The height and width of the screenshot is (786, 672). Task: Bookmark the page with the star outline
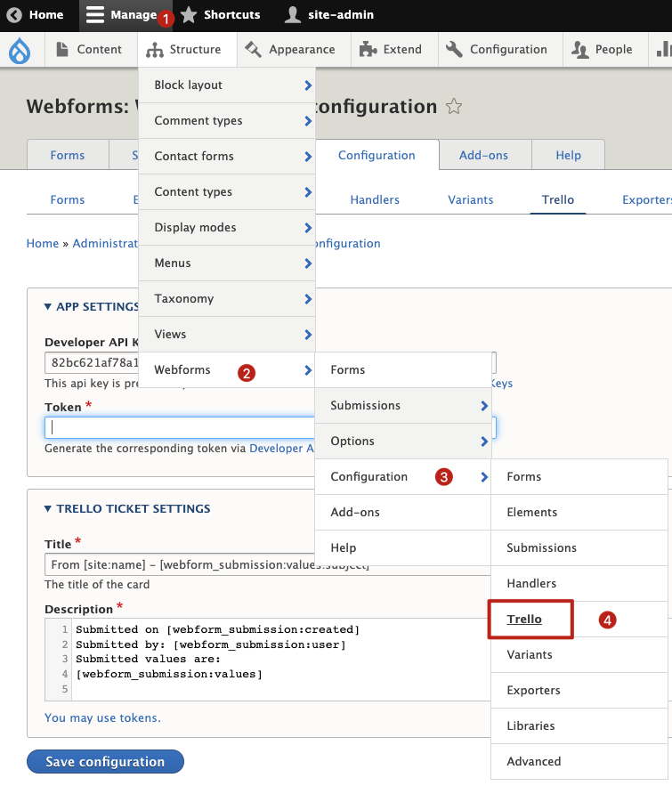[454, 106]
